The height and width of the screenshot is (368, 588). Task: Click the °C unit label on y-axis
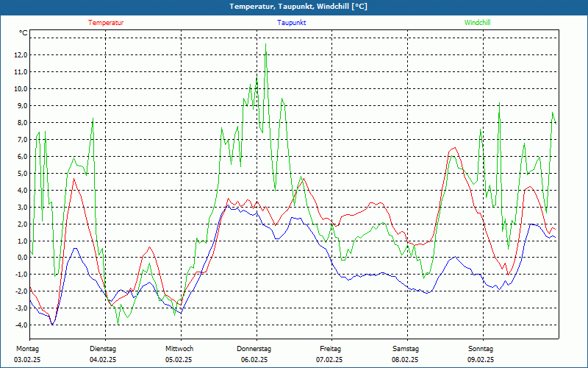24,33
